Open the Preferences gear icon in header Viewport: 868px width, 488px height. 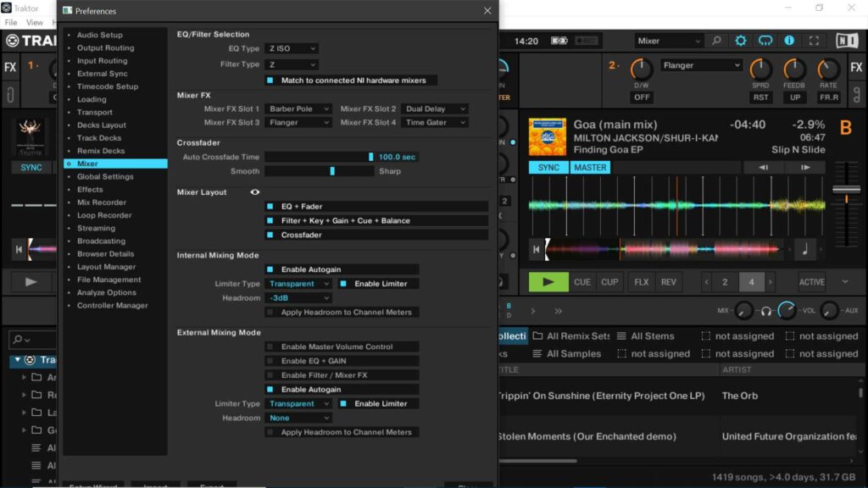741,41
